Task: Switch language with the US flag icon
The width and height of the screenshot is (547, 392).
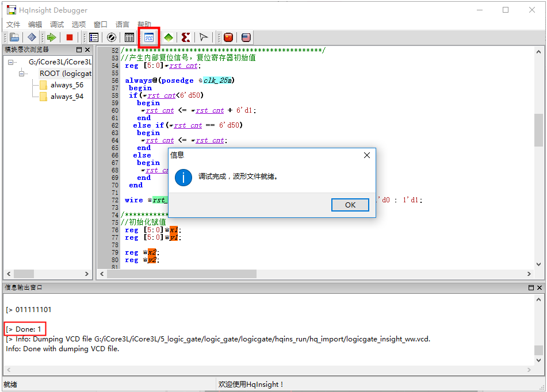Action: pos(246,37)
